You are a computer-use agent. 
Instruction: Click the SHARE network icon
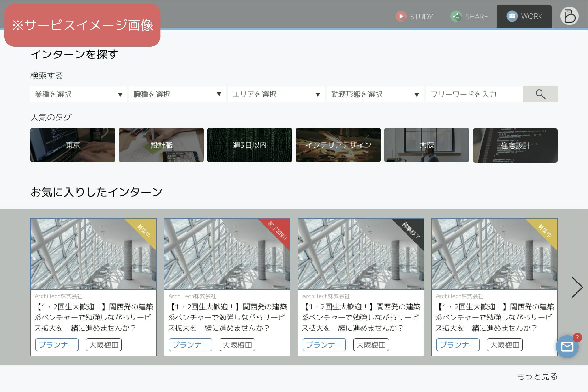456,17
